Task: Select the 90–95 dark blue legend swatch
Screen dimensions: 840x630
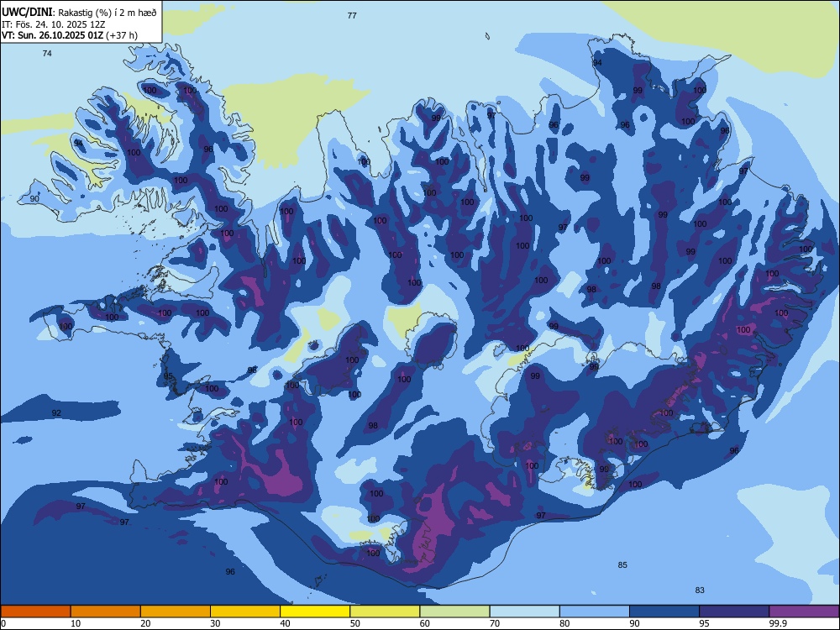Action: point(664,612)
